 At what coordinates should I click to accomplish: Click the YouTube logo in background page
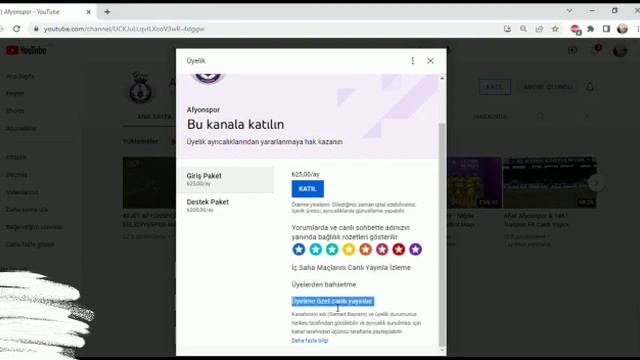click(26, 50)
